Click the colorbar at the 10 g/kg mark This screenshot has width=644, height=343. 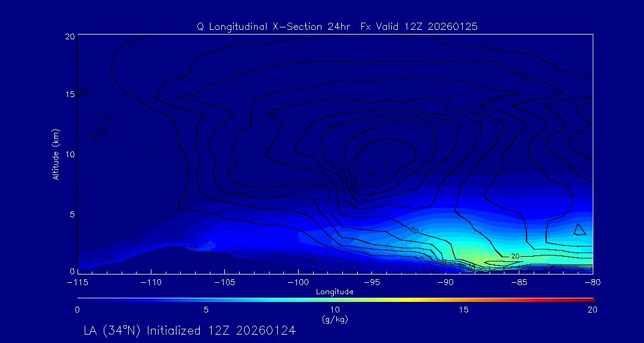[x=335, y=299]
